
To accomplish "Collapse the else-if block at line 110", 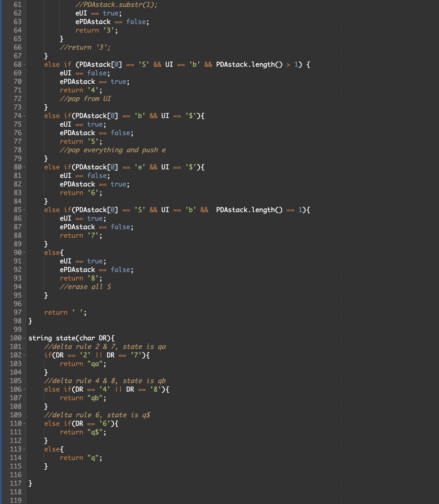I will click(x=24, y=424).
